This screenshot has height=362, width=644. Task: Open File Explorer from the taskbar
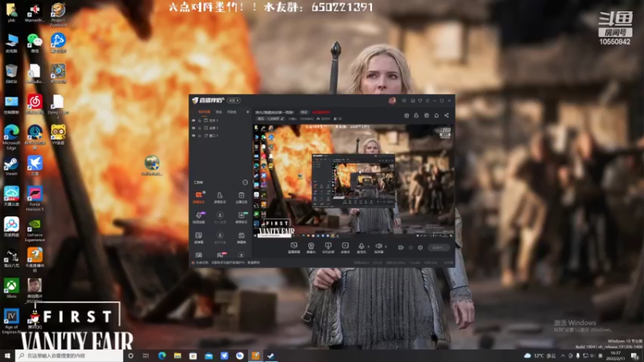click(x=177, y=356)
